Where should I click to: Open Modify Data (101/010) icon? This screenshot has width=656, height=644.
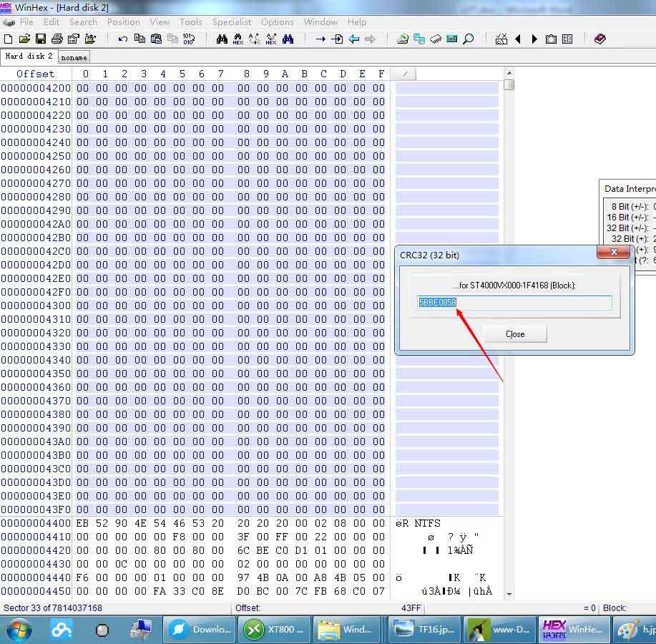(x=189, y=39)
